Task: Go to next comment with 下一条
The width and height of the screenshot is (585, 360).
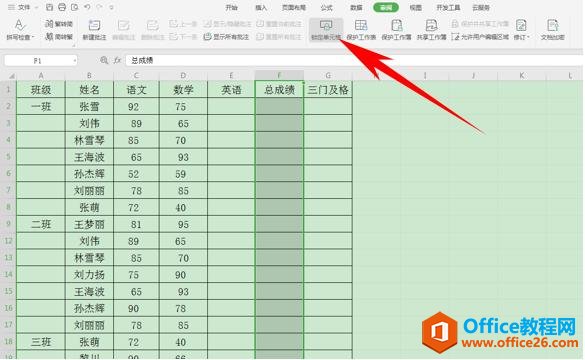Action: click(x=183, y=37)
